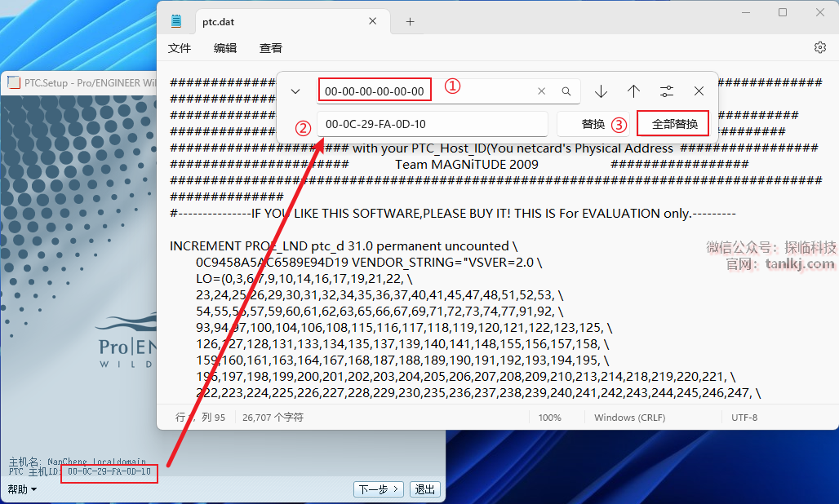Select the ptc.dat tab

point(277,22)
